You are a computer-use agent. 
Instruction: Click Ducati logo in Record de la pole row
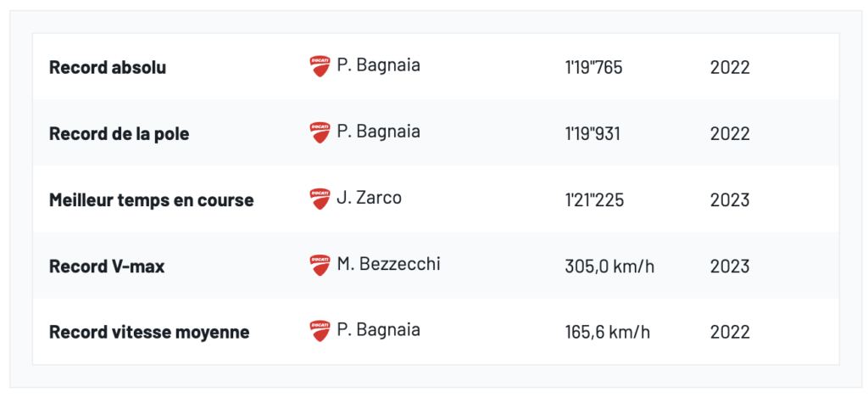pos(320,132)
